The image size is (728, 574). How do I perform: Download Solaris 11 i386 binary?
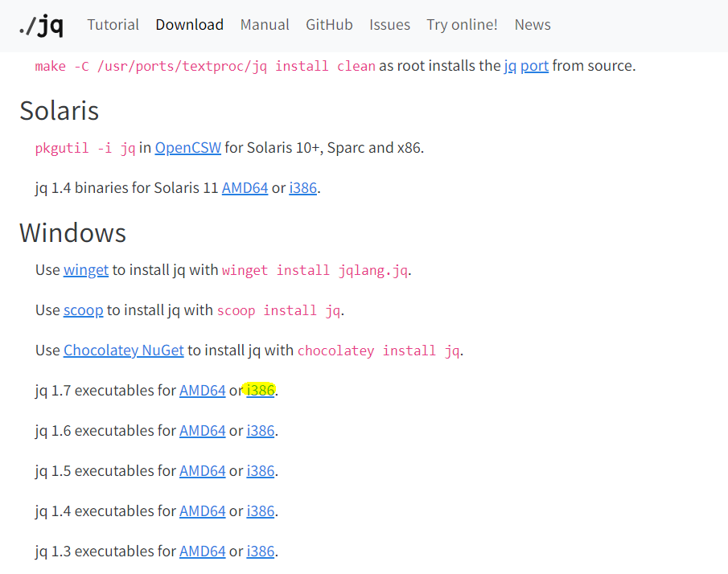(302, 188)
